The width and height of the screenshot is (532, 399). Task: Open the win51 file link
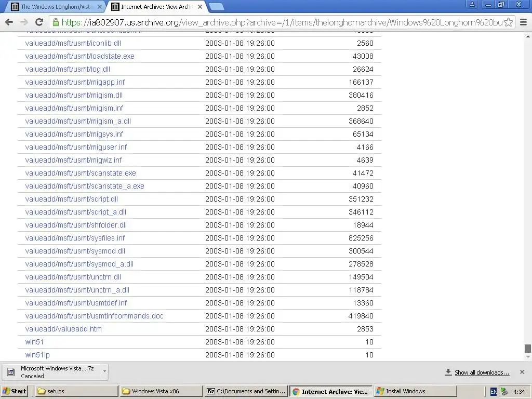click(34, 342)
